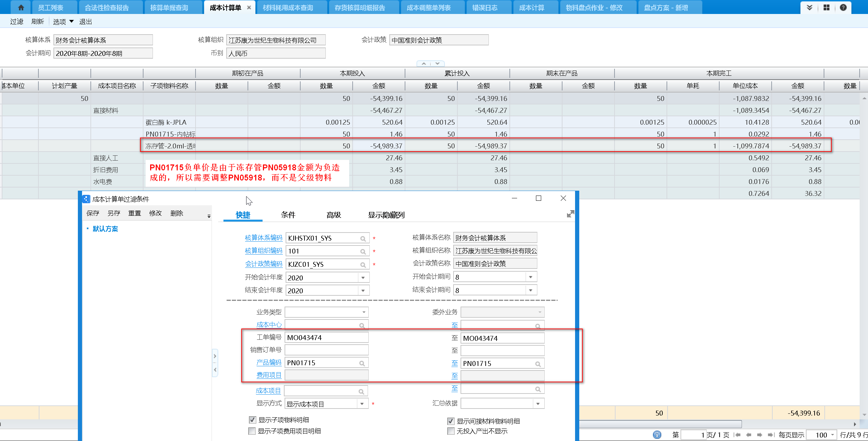
Task: Click search icon in 核算组织编码 field
Action: click(363, 251)
